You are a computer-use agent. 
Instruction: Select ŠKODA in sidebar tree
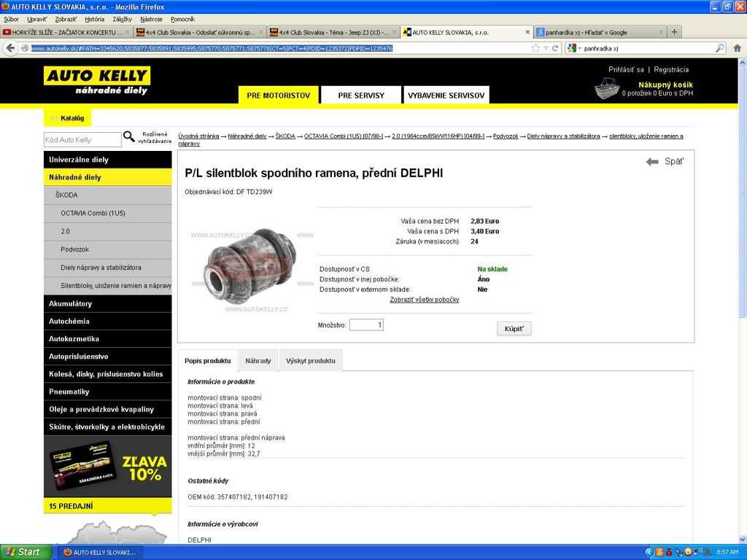coord(108,195)
